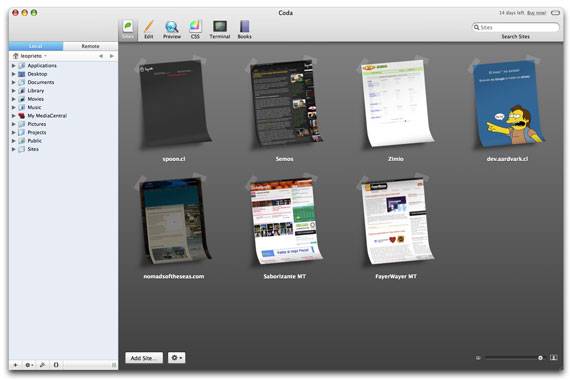The image size is (570, 380).
Task: Toggle the toolbar pill button in title bar
Action: pyautogui.click(x=555, y=13)
